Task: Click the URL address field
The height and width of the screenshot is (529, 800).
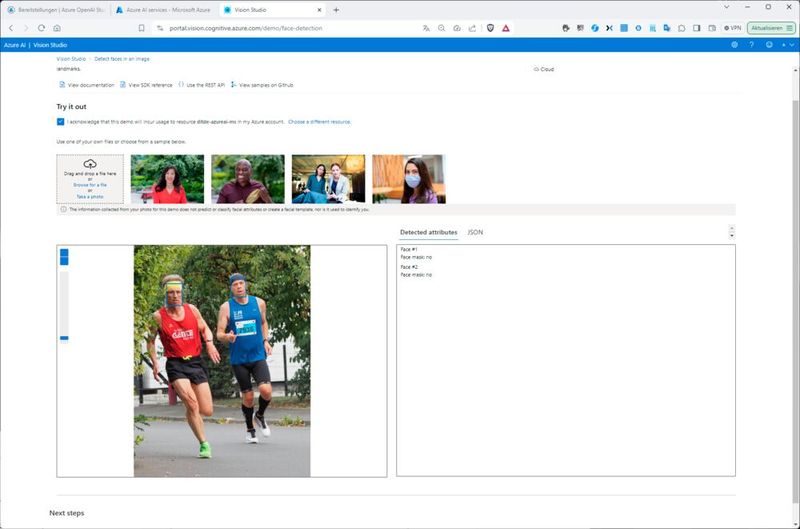Action: coord(245,28)
